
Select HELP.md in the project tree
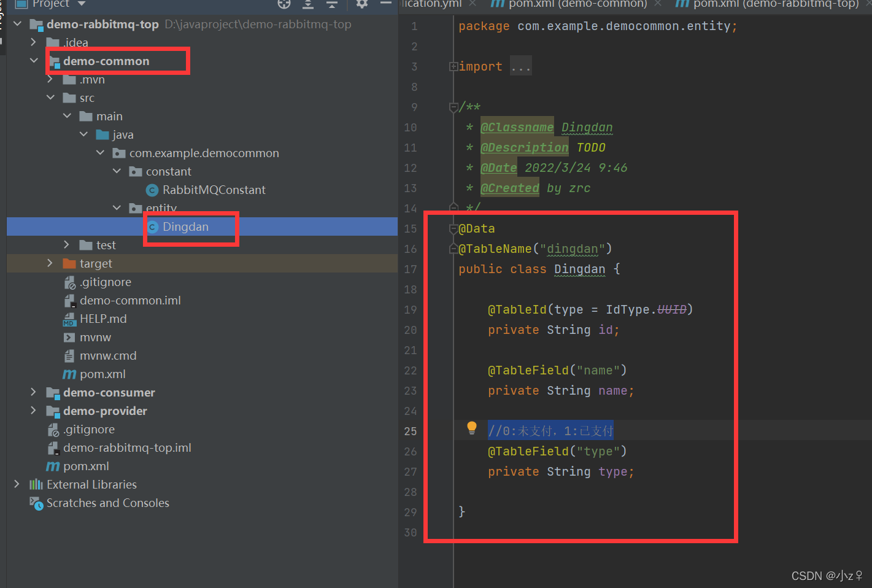[x=103, y=319]
